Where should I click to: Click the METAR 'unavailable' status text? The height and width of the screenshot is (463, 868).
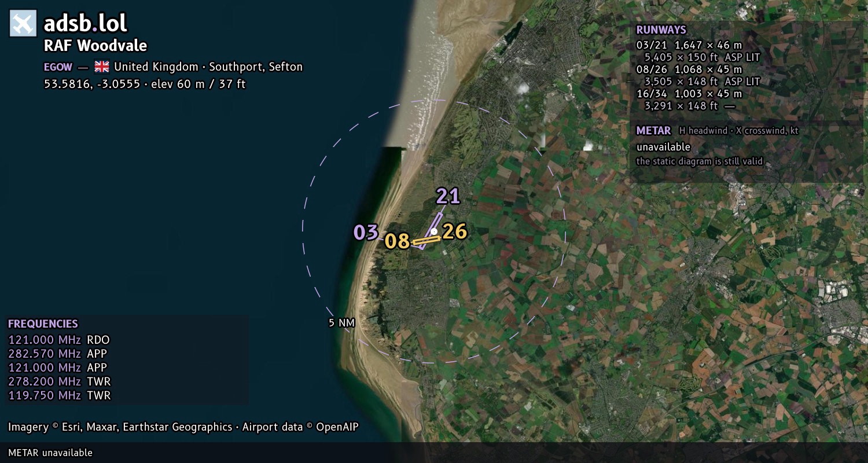[663, 147]
